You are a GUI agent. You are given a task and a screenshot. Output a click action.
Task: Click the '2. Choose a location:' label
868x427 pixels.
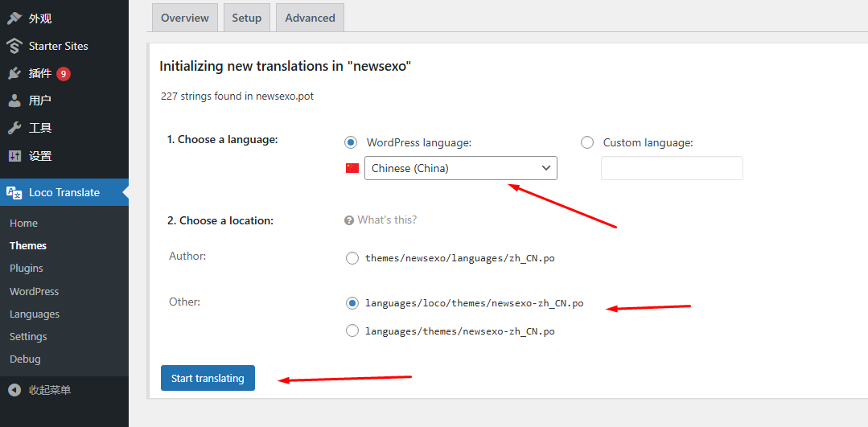pyautogui.click(x=220, y=220)
